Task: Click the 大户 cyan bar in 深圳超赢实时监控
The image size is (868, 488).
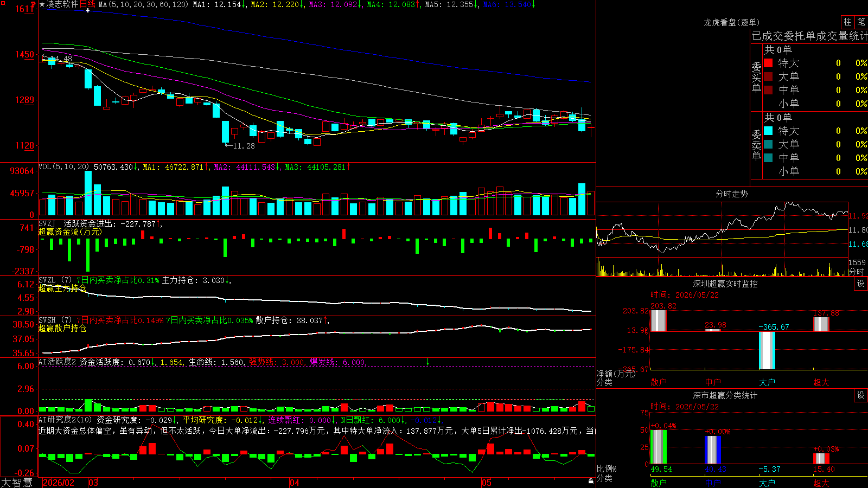Action: pyautogui.click(x=767, y=350)
